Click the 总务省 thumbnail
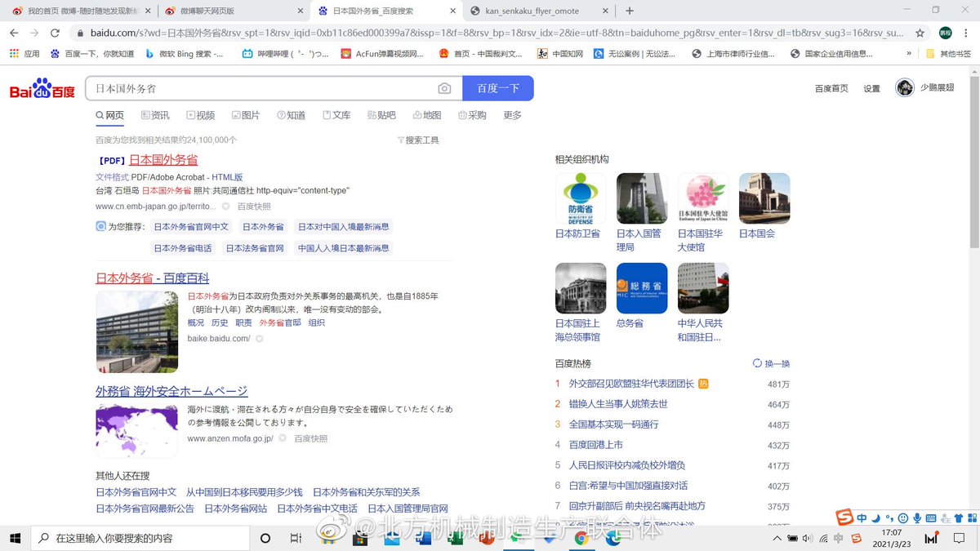 (642, 288)
